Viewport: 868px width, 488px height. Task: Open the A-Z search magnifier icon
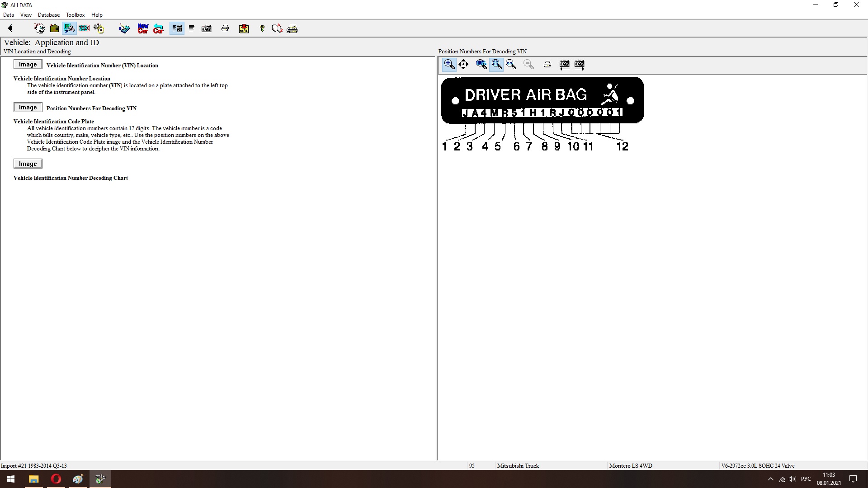tap(277, 28)
